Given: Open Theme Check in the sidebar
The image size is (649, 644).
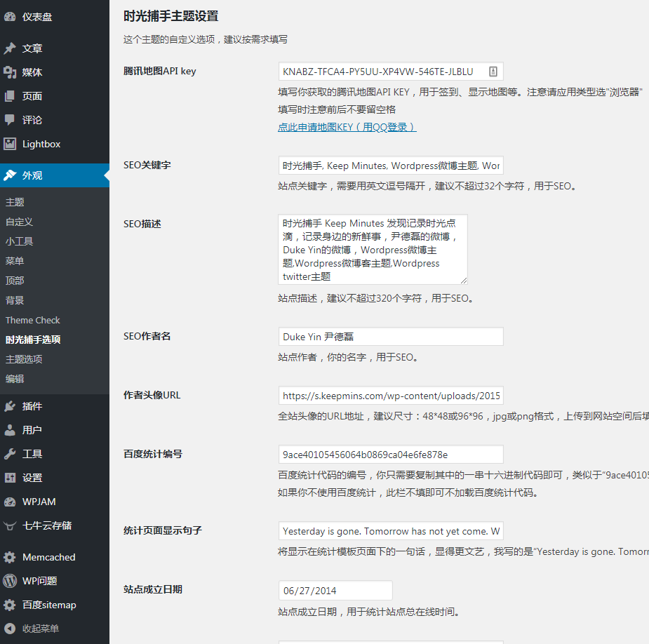Looking at the screenshot, I should click(33, 320).
